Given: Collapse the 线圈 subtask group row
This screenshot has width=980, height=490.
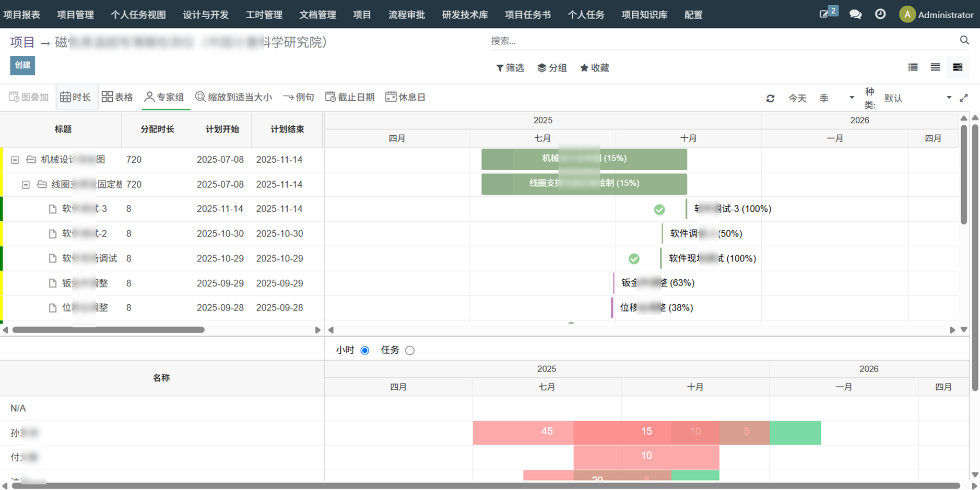Looking at the screenshot, I should 26,185.
